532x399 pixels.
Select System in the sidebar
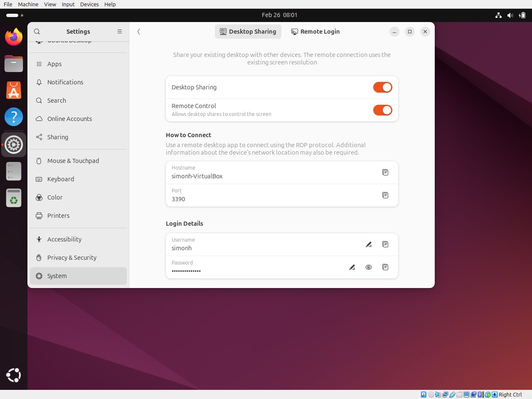[x=78, y=276]
